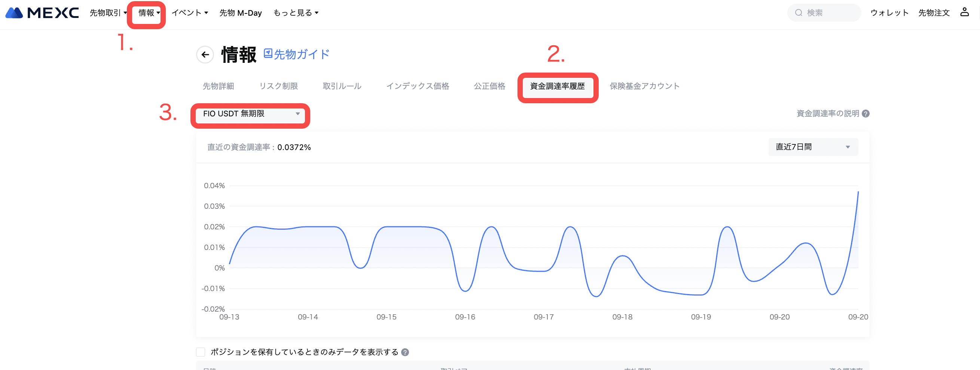Click the chart's final peak on 09-20
980x370 pixels.
(x=858, y=192)
